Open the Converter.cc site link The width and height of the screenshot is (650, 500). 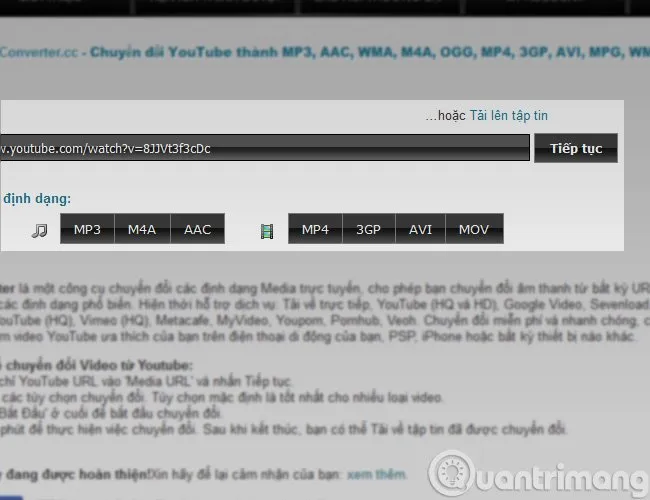click(39, 51)
